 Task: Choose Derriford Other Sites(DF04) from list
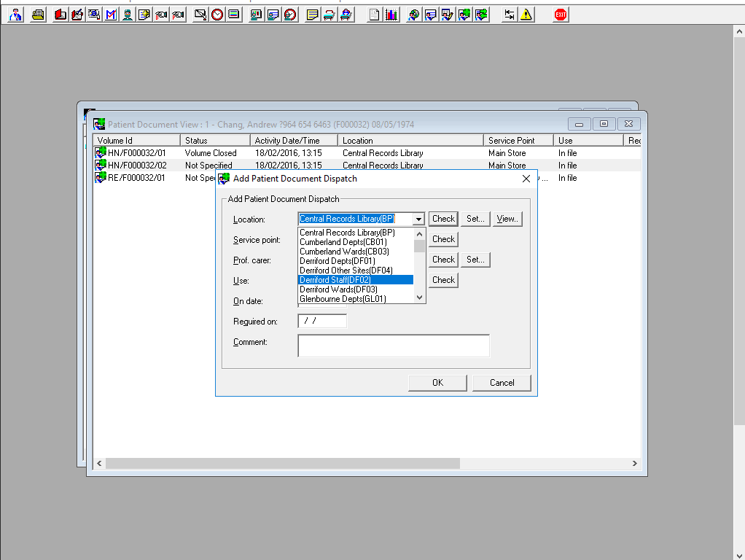[356, 271]
